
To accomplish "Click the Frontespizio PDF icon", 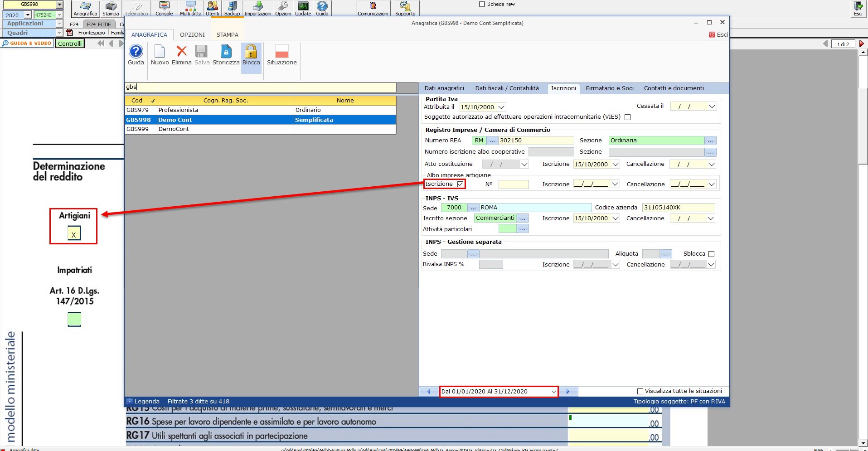I will [70, 33].
